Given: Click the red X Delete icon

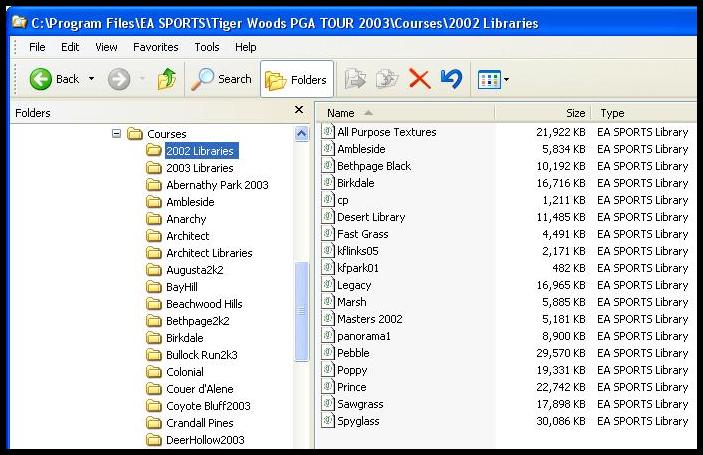Looking at the screenshot, I should click(419, 79).
